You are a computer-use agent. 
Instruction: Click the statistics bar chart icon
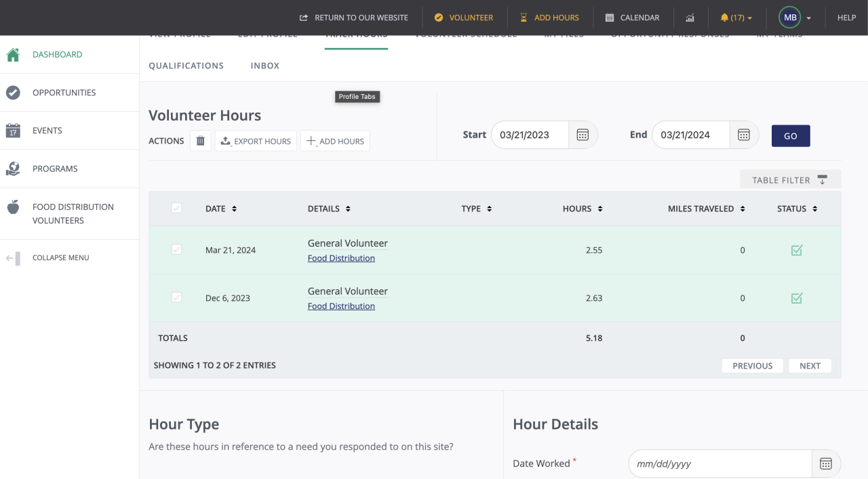[690, 18]
